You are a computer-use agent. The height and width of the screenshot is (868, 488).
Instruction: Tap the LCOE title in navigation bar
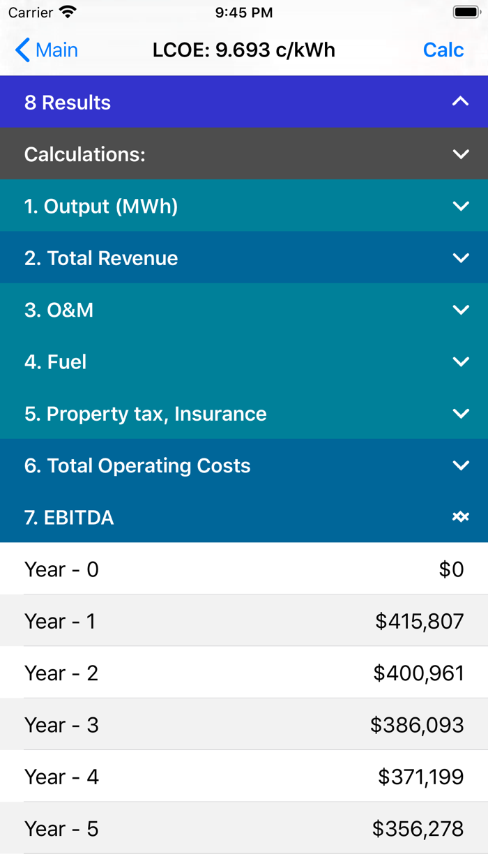[x=244, y=50]
